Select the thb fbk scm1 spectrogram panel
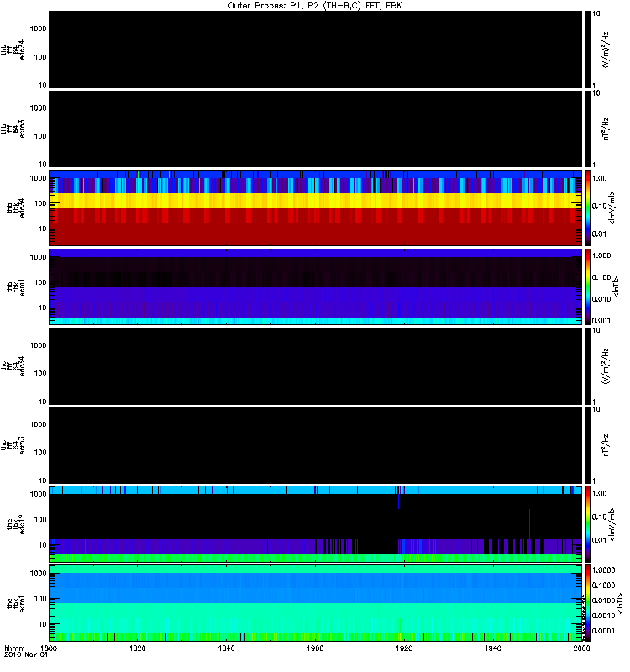 (x=315, y=286)
